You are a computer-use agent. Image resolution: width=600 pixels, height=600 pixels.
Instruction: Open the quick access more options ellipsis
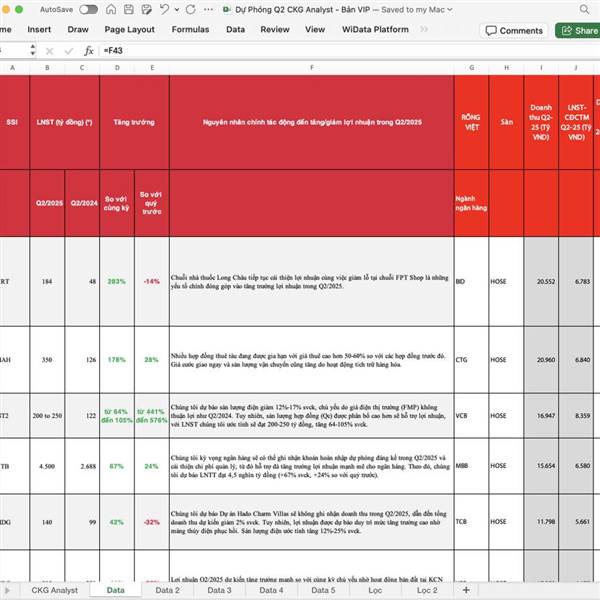pos(209,10)
